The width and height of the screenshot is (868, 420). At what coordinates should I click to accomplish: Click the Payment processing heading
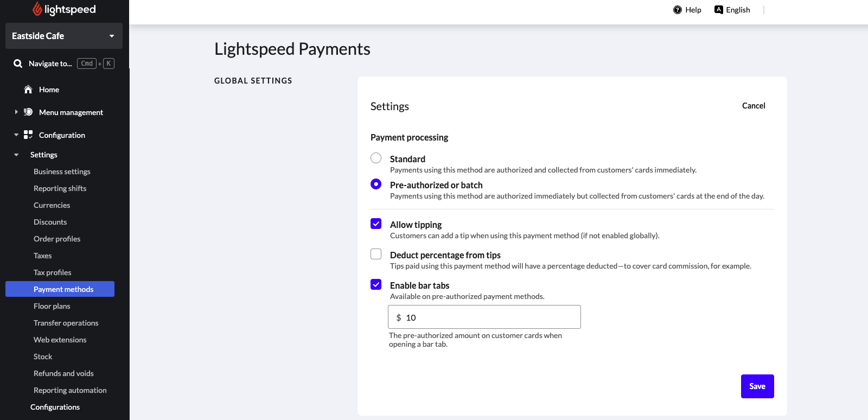pyautogui.click(x=409, y=137)
